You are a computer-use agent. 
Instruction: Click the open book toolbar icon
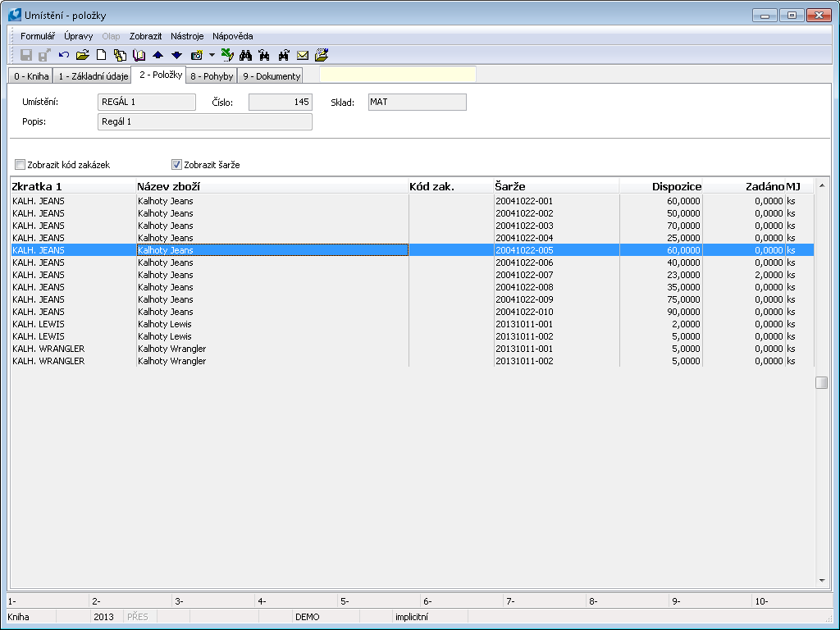(139, 55)
